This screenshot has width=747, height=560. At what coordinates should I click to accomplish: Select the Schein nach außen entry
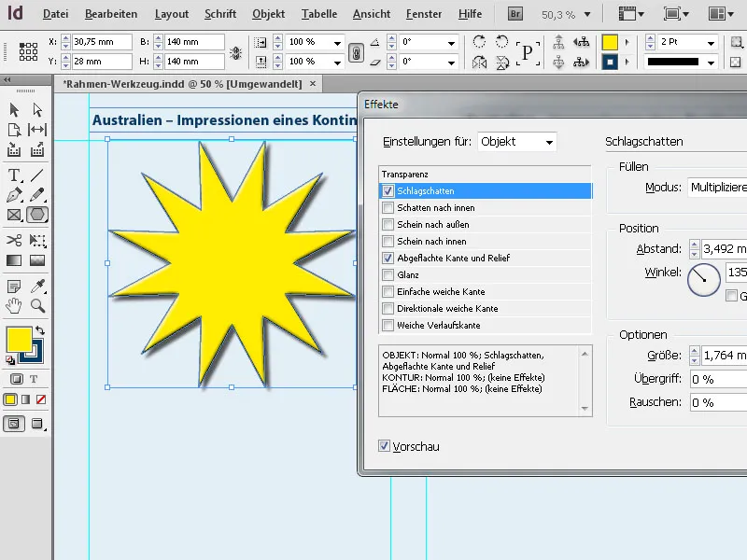439,224
